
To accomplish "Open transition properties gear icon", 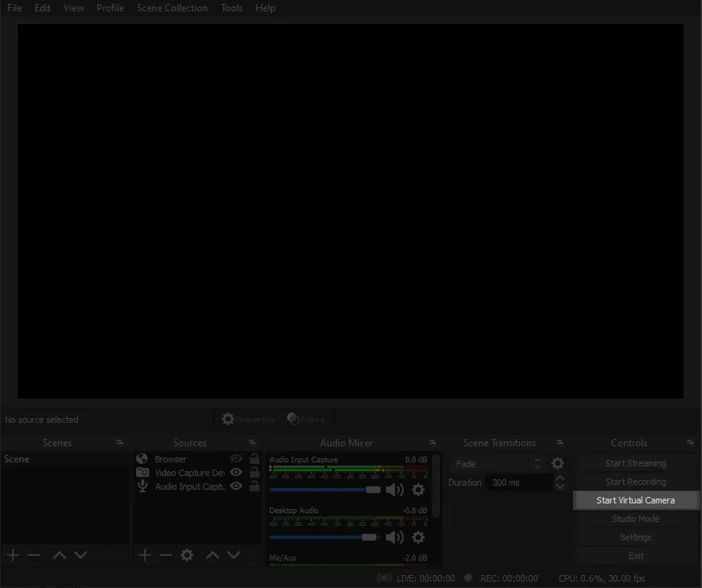I will tap(558, 463).
